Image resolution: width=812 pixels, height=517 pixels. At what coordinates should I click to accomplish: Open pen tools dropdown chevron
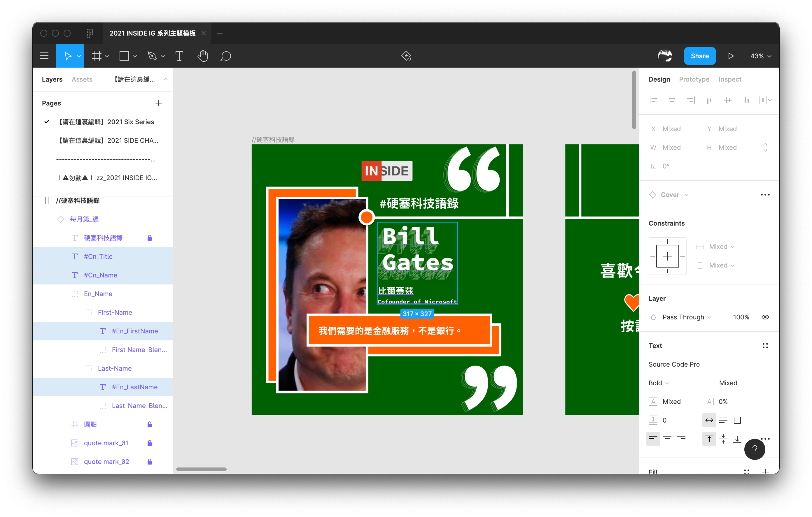(162, 56)
